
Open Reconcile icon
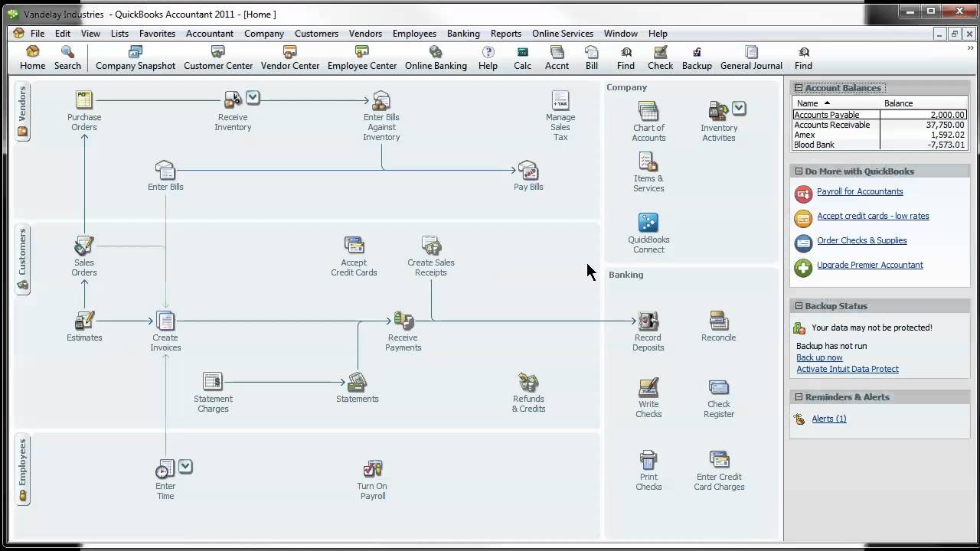click(x=718, y=321)
